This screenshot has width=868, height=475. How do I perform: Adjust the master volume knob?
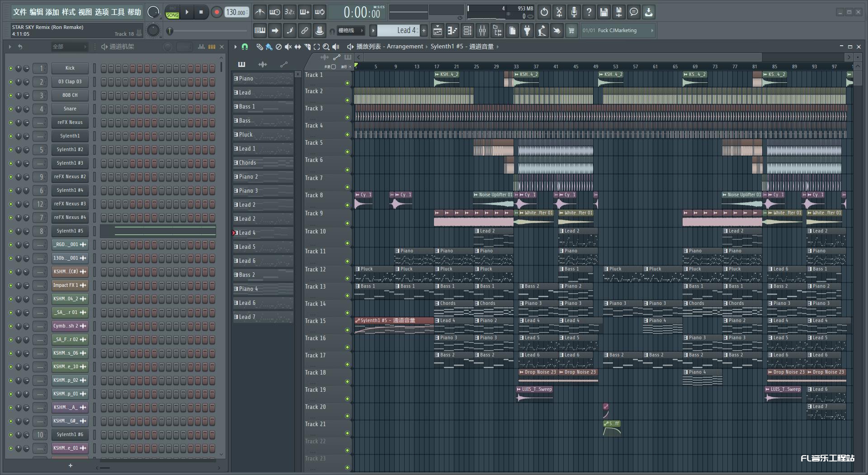point(153,12)
